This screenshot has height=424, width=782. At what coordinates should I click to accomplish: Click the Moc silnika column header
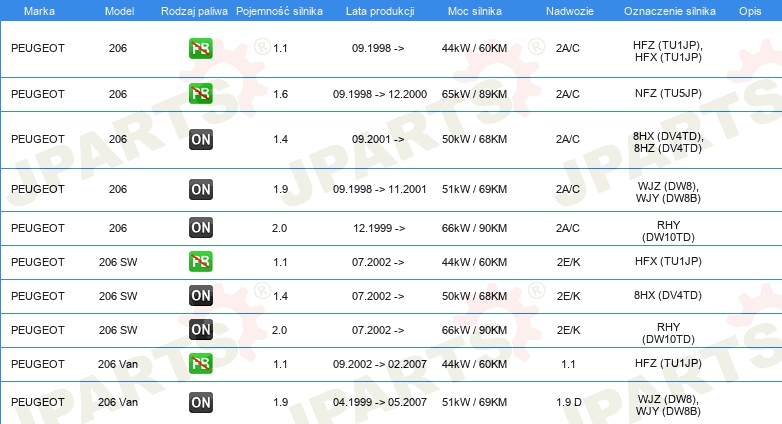click(x=474, y=11)
